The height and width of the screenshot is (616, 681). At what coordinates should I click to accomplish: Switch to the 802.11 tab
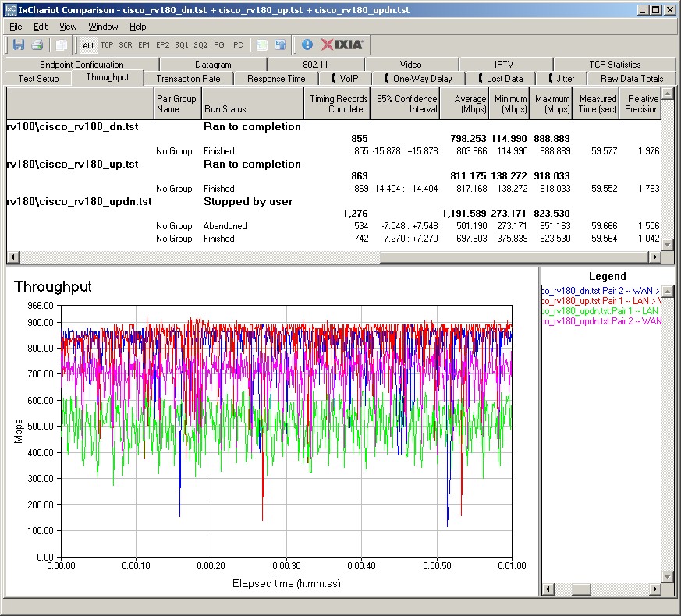(x=315, y=64)
